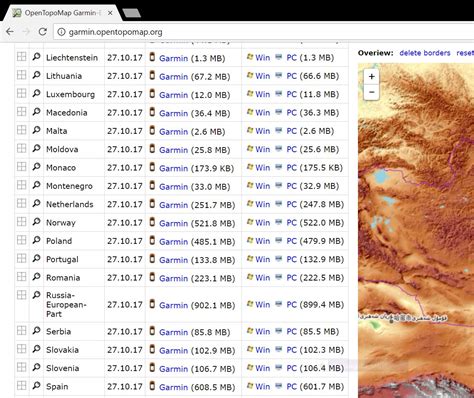Download Garmin map for Luxembourg
The image size is (474, 398).
[173, 95]
